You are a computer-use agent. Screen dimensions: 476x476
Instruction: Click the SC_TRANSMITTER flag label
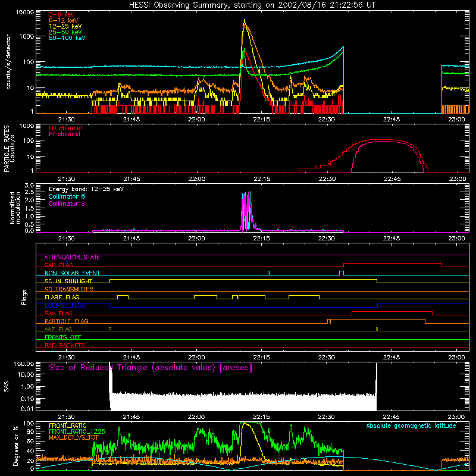pyautogui.click(x=68, y=289)
